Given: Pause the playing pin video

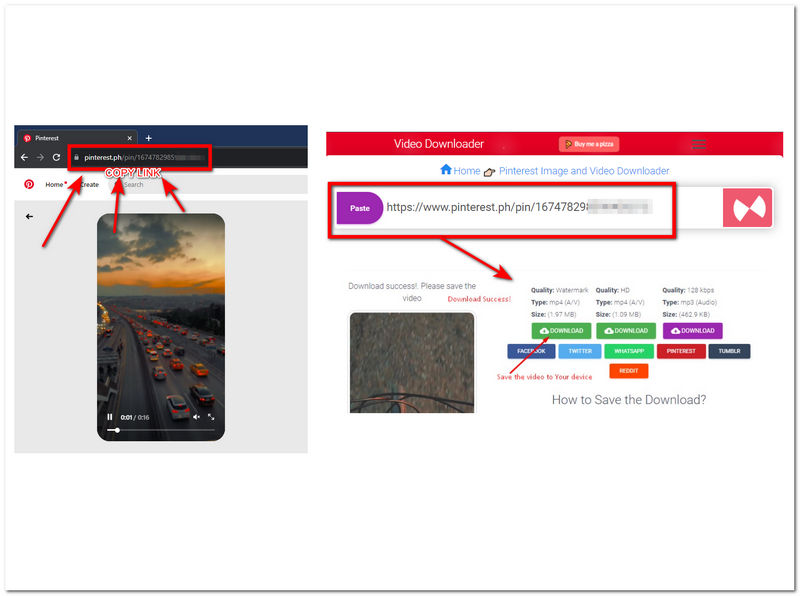Looking at the screenshot, I should pos(110,417).
